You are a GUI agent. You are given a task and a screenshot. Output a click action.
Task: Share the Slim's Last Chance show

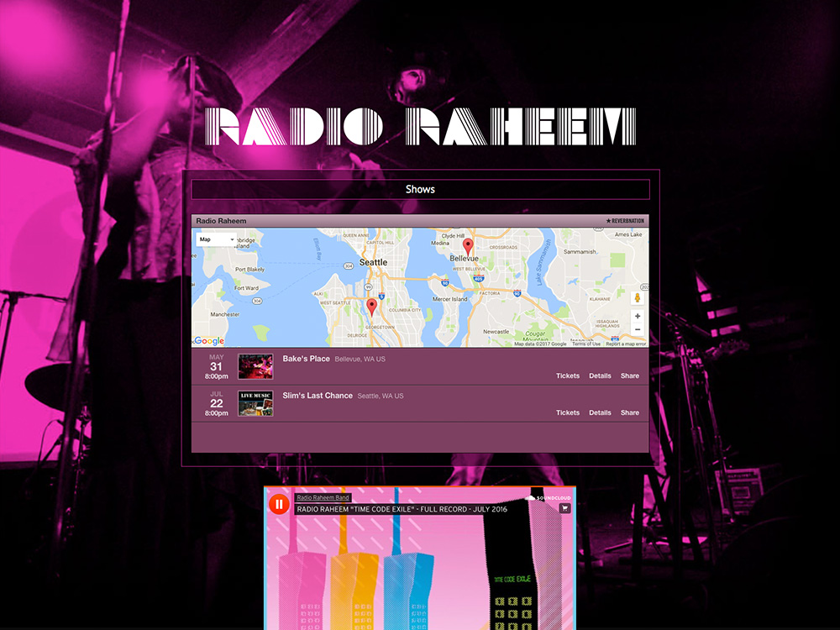coord(630,413)
